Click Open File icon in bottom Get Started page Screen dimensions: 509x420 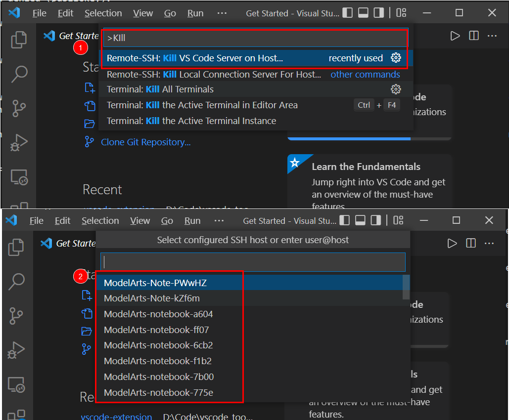click(87, 313)
